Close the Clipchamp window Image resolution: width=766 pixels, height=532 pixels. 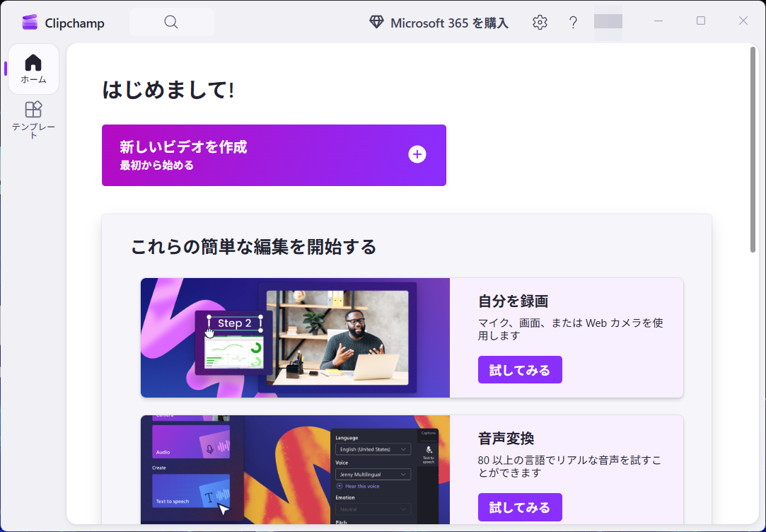pos(743,21)
